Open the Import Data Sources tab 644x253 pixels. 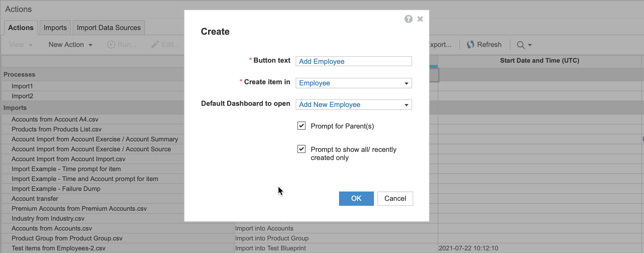click(109, 28)
